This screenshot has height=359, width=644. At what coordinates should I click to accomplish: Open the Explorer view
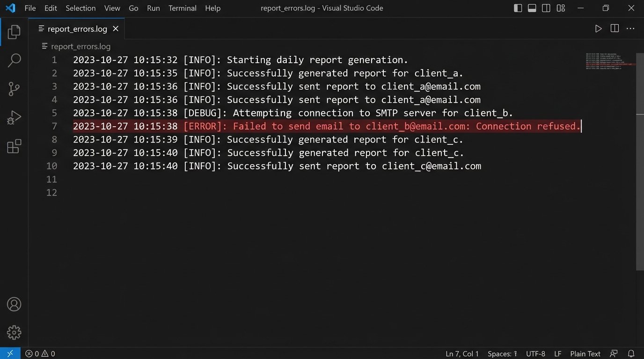pyautogui.click(x=14, y=32)
